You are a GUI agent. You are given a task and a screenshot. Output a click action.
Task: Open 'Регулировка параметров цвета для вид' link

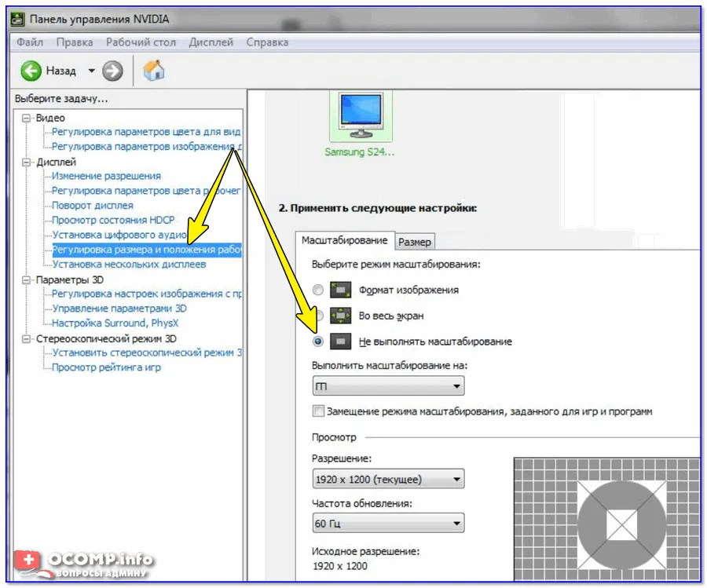tap(146, 132)
